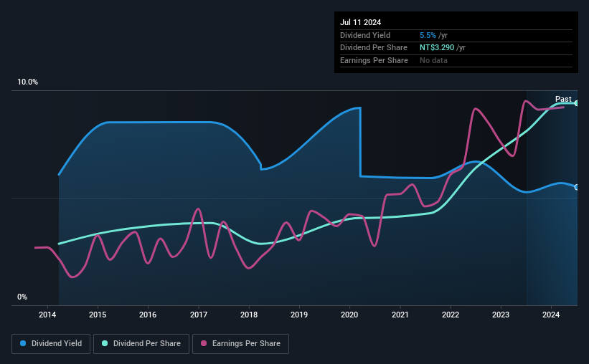The width and height of the screenshot is (589, 364).
Task: Click the Jul 11 2024 tooltip date
Action: click(361, 22)
